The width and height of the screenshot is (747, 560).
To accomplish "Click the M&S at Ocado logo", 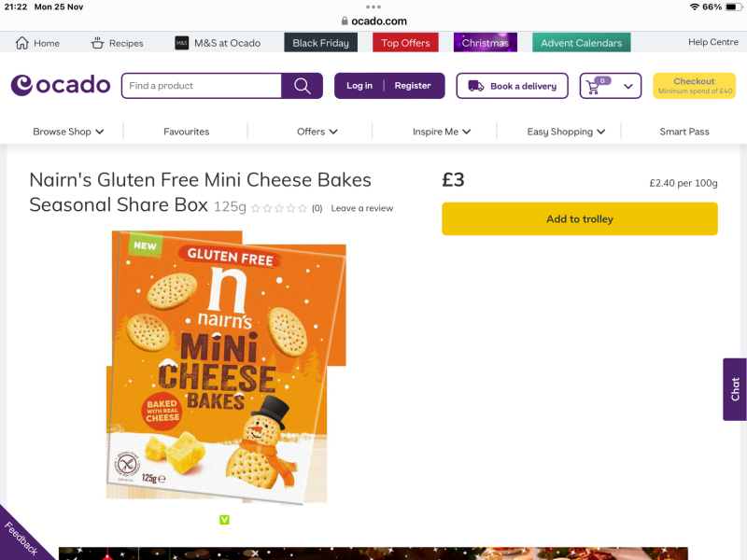I will click(180, 42).
